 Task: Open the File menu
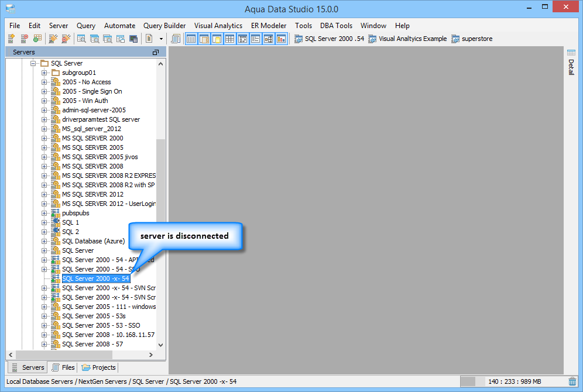pos(15,26)
